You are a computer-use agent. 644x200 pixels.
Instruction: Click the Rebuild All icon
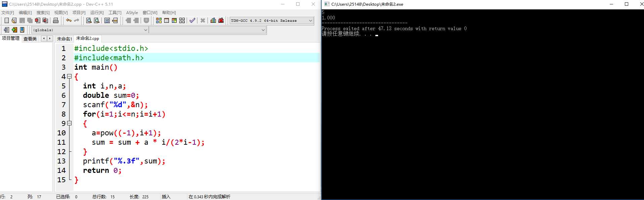182,20
